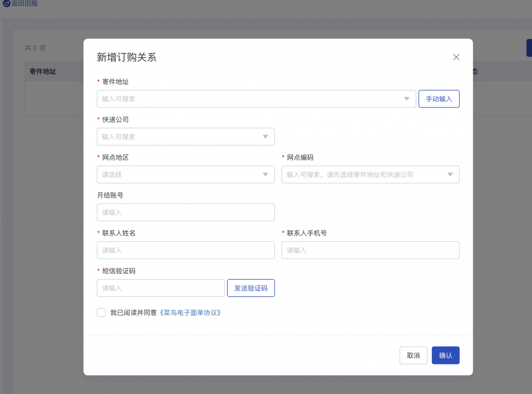Confirm the form with the 确认 button

(445, 356)
